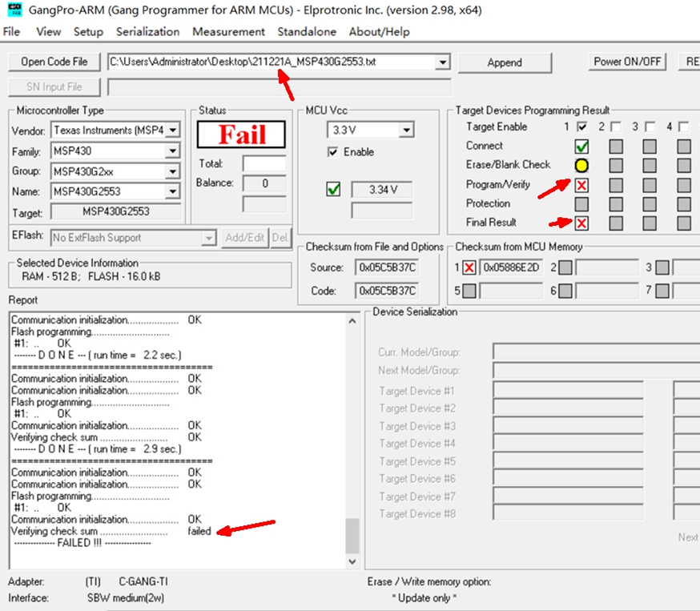This screenshot has height=611, width=700.
Task: Open Group dropdown MSP430G2xx
Action: (x=172, y=171)
